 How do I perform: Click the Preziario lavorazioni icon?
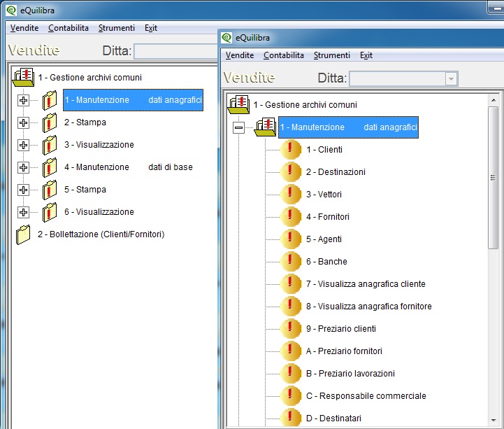(291, 373)
